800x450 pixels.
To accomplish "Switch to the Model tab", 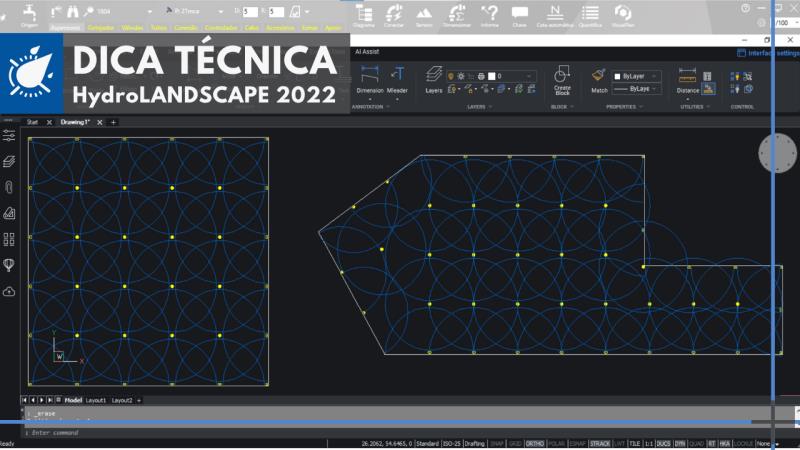I will (73, 401).
